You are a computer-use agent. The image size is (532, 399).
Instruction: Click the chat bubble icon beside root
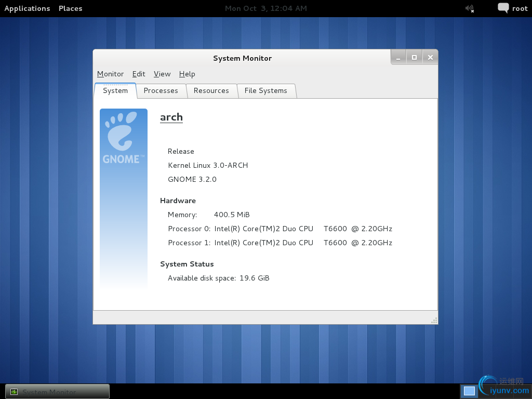503,8
